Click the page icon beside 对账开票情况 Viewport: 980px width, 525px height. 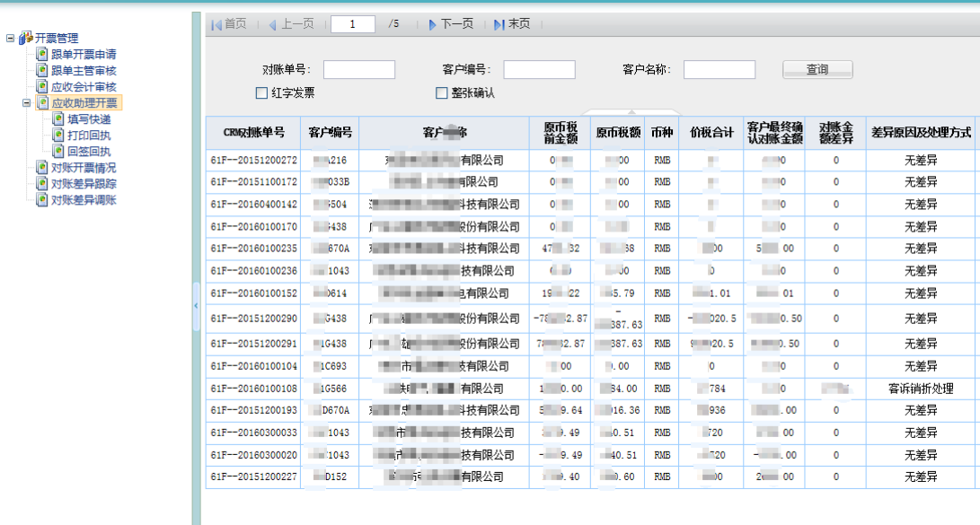tap(42, 167)
